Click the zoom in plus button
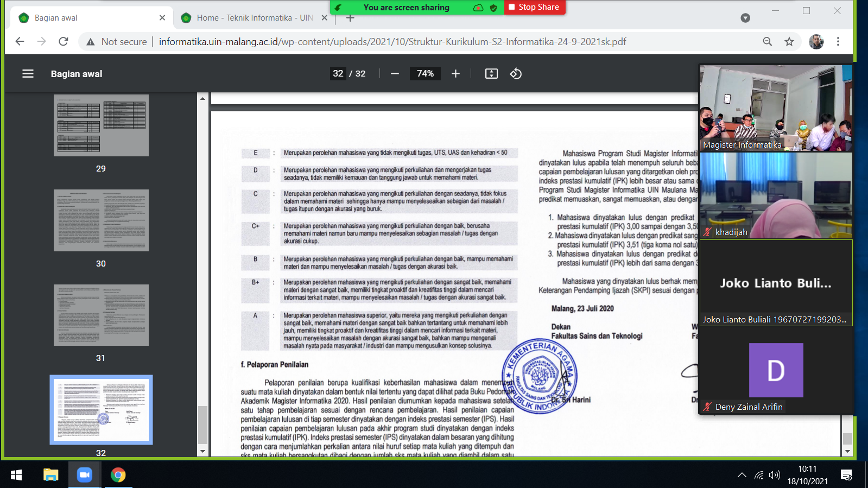868x488 pixels. point(455,74)
